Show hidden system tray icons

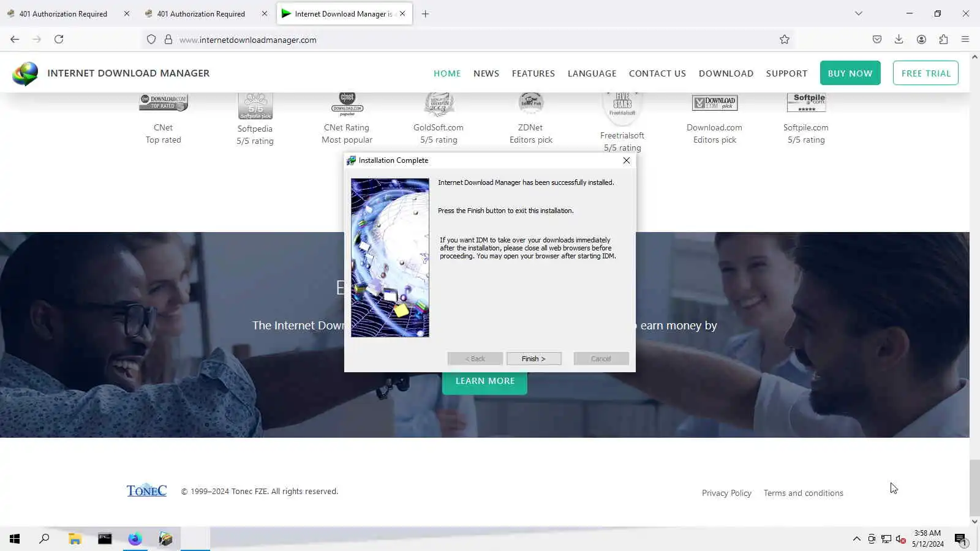click(x=856, y=539)
